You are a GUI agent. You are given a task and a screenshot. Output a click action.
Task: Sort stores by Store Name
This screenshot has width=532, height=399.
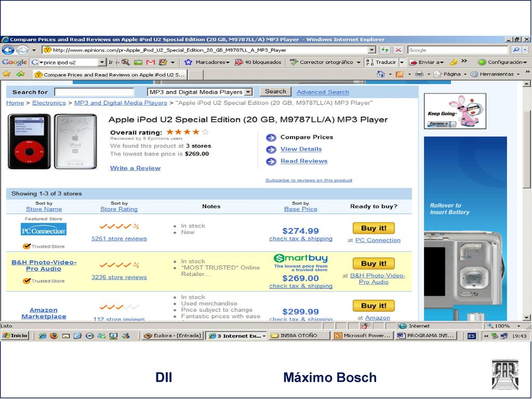tap(44, 209)
